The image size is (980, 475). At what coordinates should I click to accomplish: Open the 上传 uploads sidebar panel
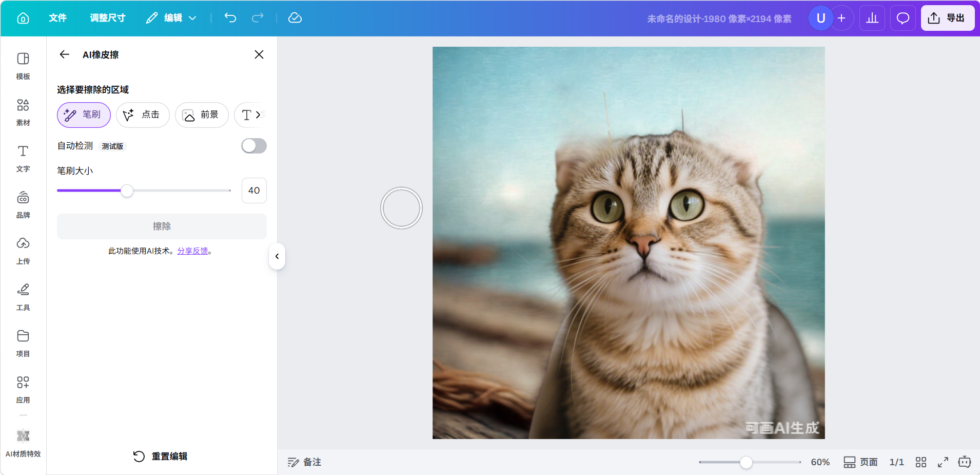(23, 251)
